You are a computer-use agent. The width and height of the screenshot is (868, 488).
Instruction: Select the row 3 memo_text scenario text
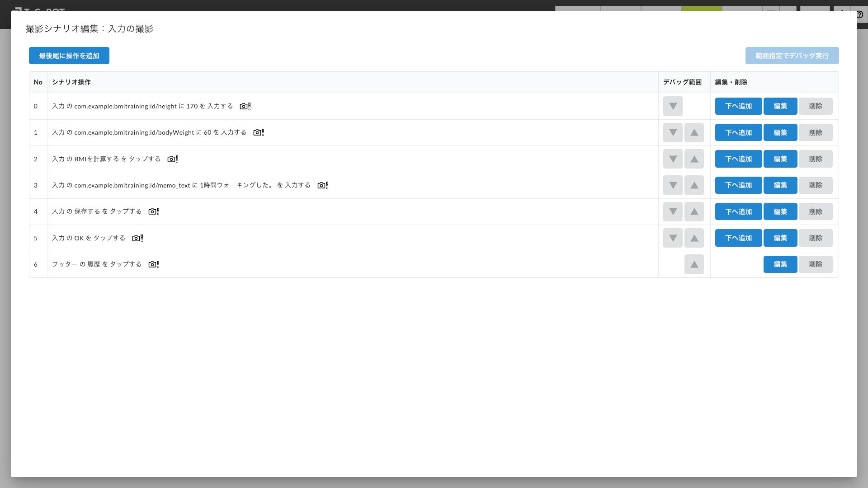[x=181, y=185]
